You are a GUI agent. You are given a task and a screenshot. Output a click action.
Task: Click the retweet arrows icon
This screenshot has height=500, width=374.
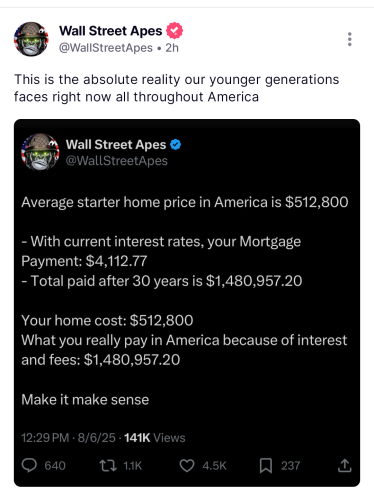108,465
